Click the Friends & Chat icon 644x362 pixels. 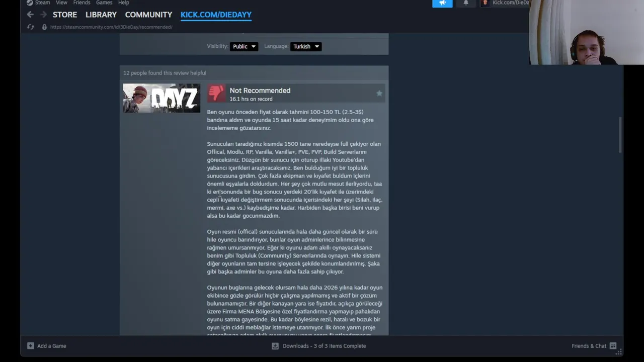[x=613, y=346]
